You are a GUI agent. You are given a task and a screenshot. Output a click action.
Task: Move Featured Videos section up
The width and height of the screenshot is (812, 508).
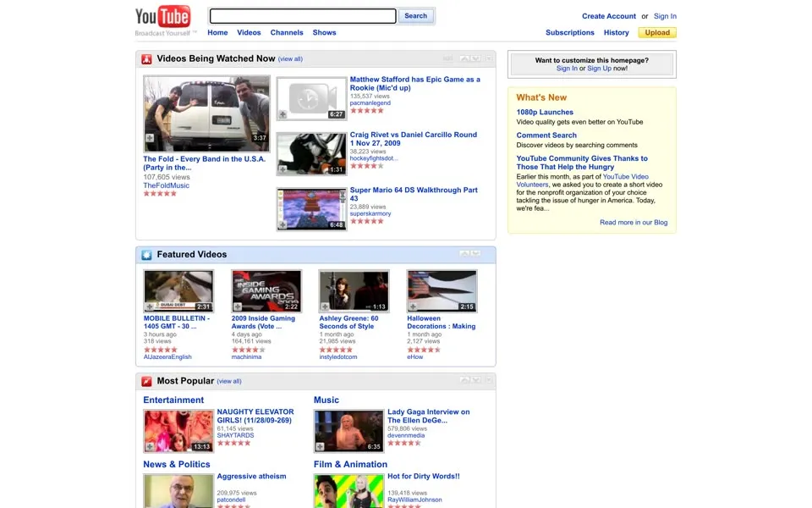coord(464,253)
